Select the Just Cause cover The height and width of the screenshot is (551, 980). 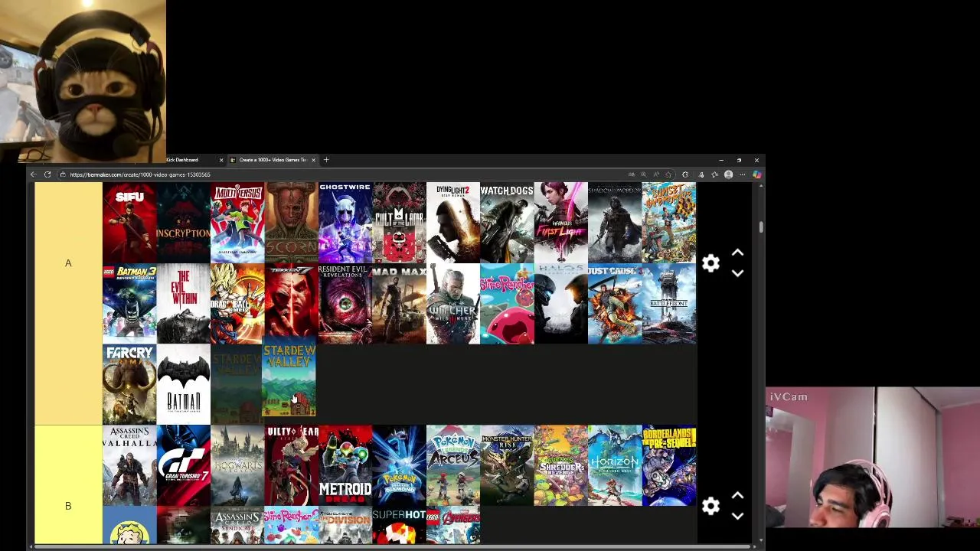pyautogui.click(x=615, y=304)
